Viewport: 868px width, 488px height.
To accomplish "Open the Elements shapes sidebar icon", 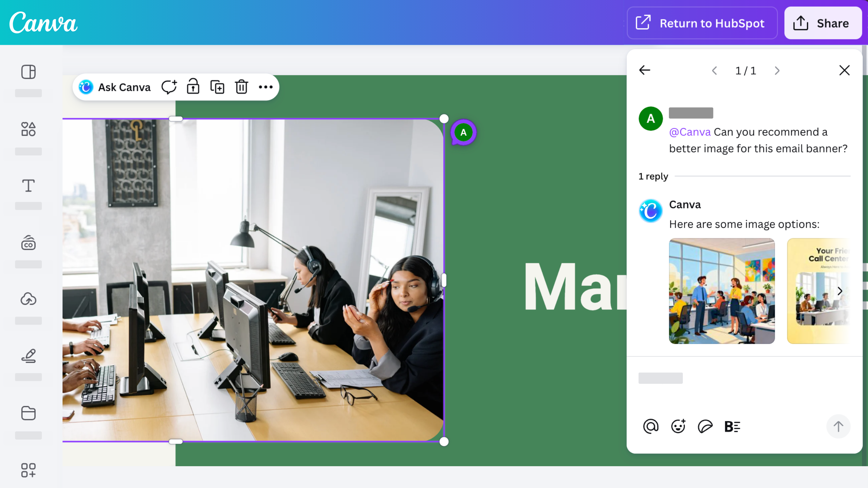I will coord(28,129).
